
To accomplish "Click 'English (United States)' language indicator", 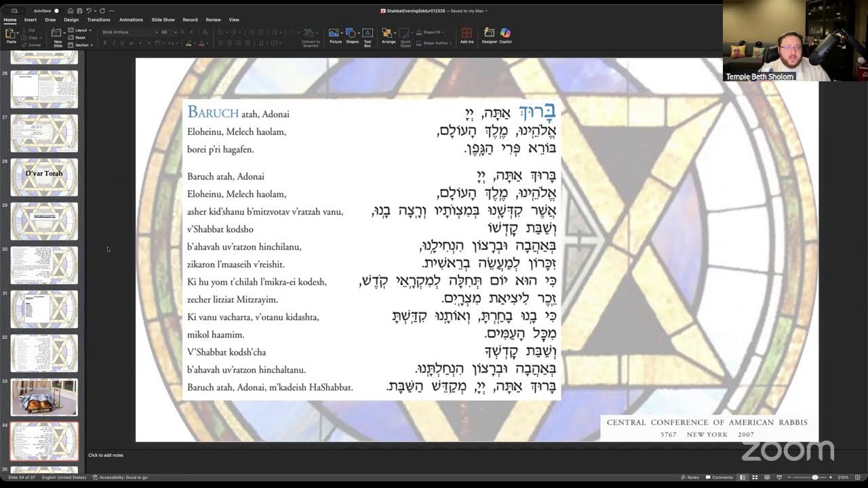I will (x=64, y=477).
